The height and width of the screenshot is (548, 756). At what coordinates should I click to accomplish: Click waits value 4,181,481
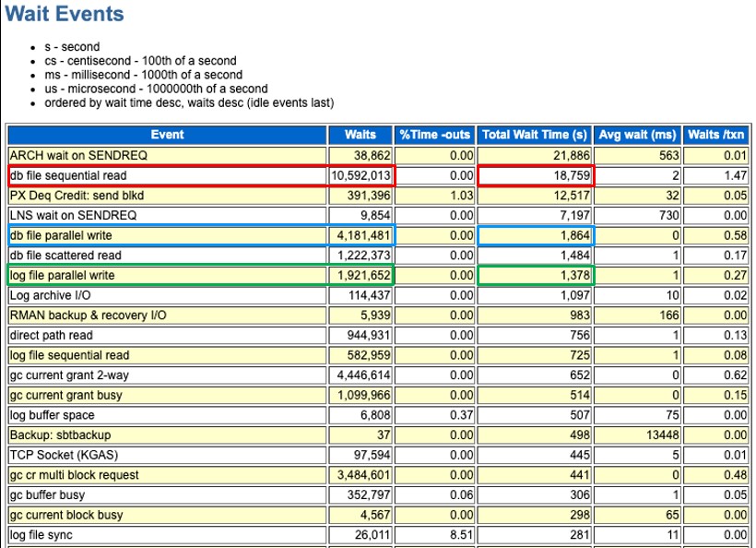pyautogui.click(x=363, y=235)
